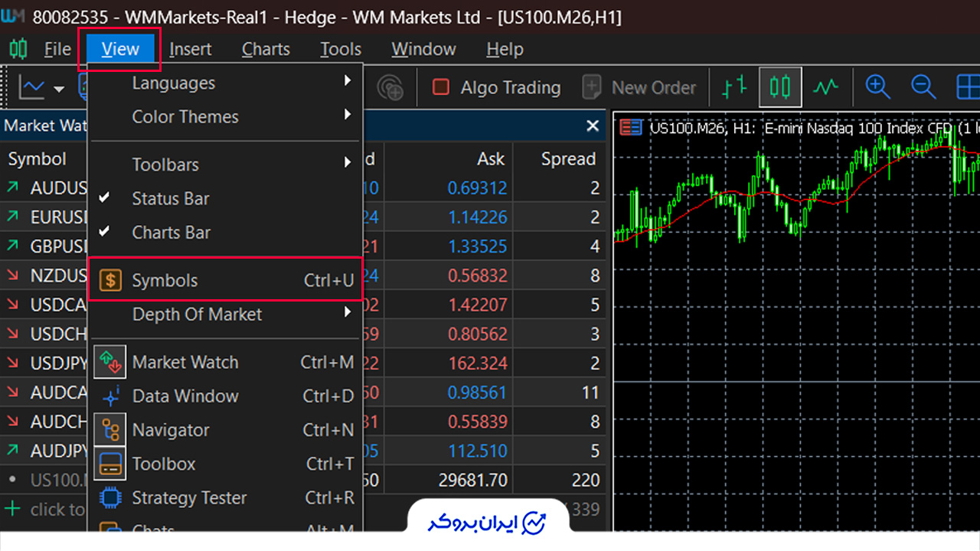Zoom out on the chart

click(923, 87)
